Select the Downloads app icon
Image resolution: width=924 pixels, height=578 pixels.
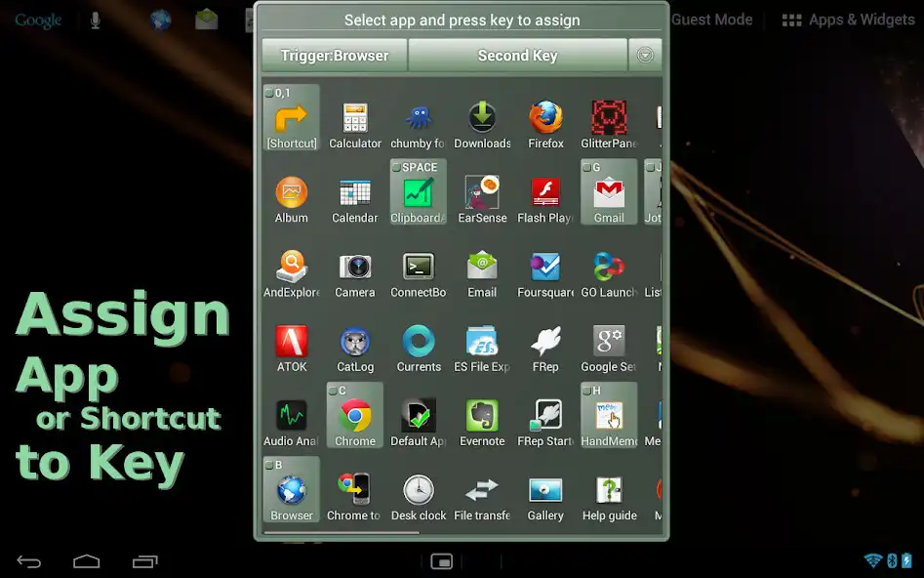tap(482, 119)
